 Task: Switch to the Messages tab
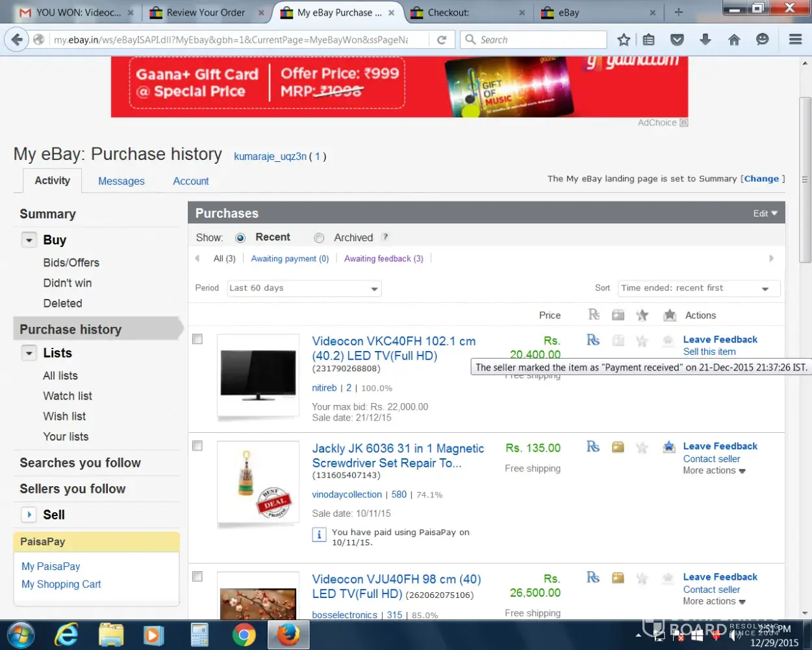click(x=121, y=181)
